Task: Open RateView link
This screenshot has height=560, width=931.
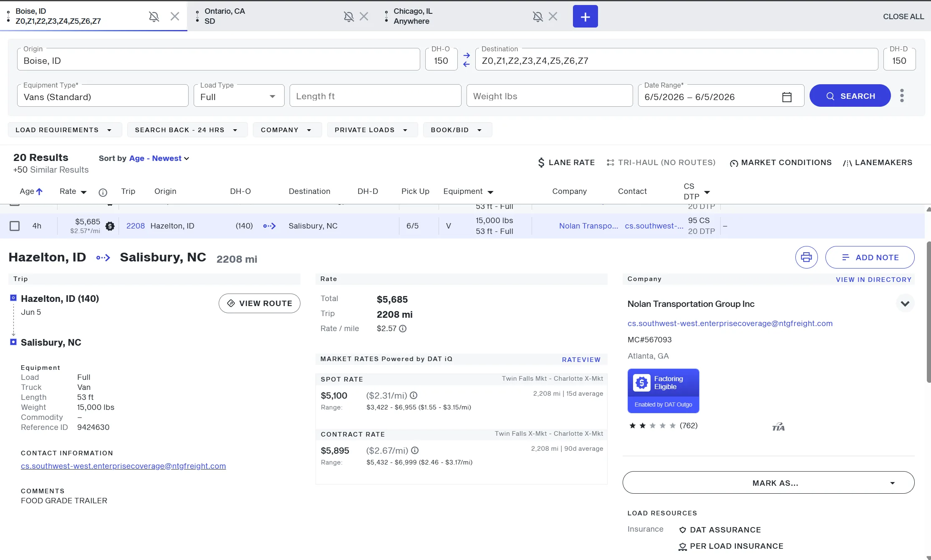Action: [x=581, y=359]
